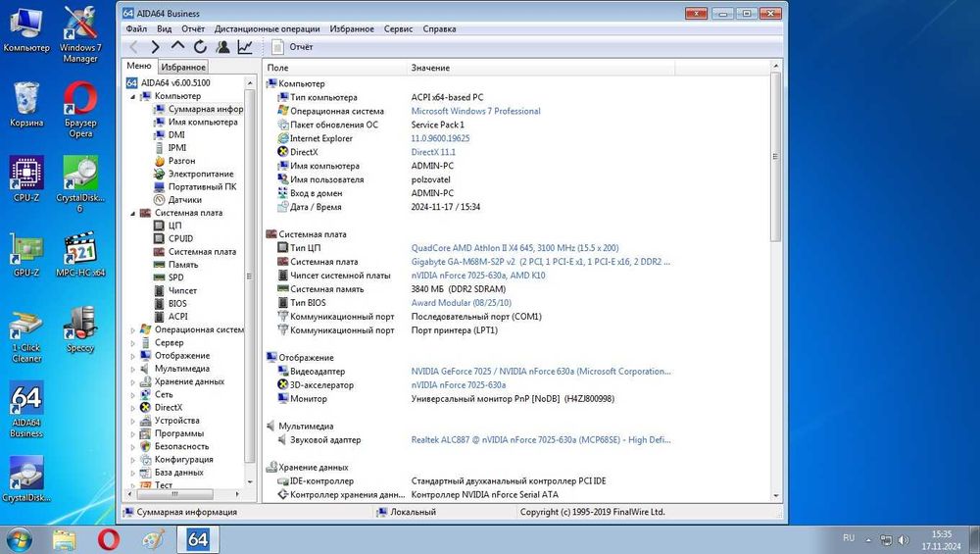Click the RU language indicator
Image resolution: width=980 pixels, height=554 pixels.
click(x=849, y=537)
